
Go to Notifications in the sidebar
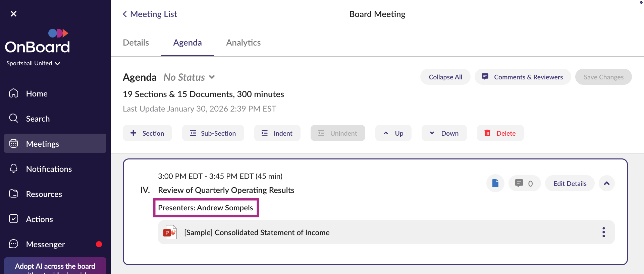49,169
